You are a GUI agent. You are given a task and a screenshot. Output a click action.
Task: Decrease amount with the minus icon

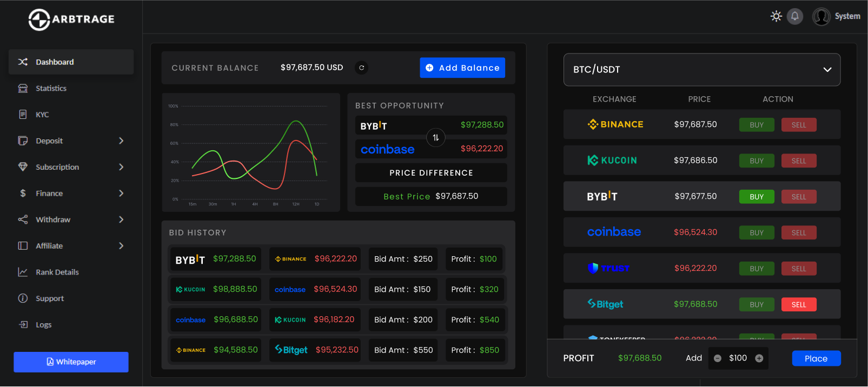718,358
